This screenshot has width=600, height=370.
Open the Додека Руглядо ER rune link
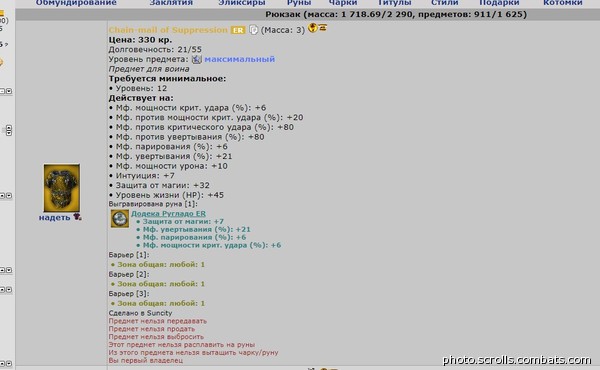168,214
